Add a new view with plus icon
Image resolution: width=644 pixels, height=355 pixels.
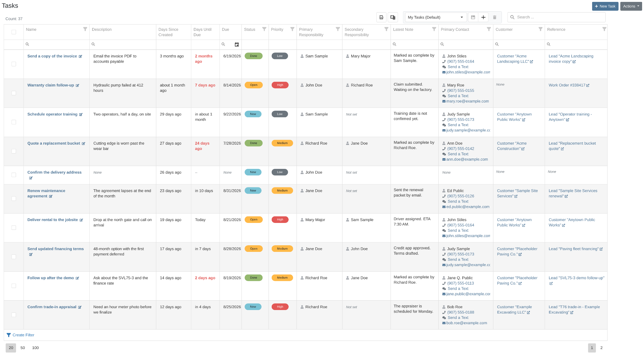click(x=483, y=17)
